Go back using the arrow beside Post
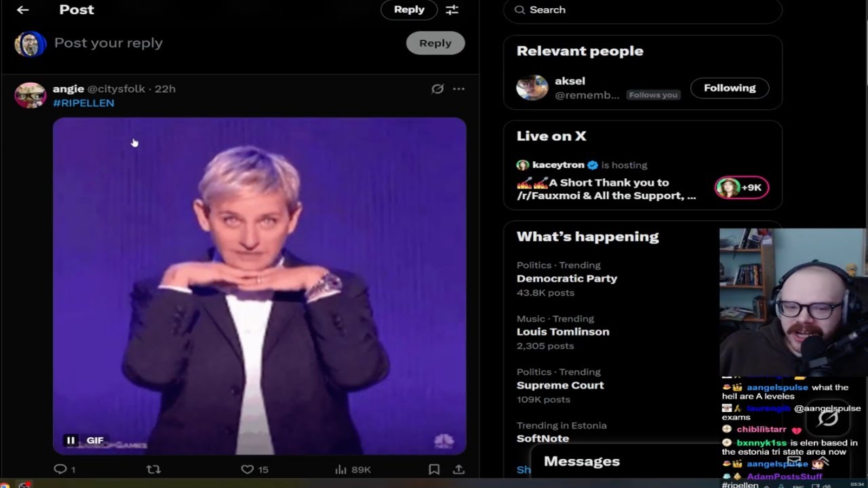868x488 pixels. 22,9
